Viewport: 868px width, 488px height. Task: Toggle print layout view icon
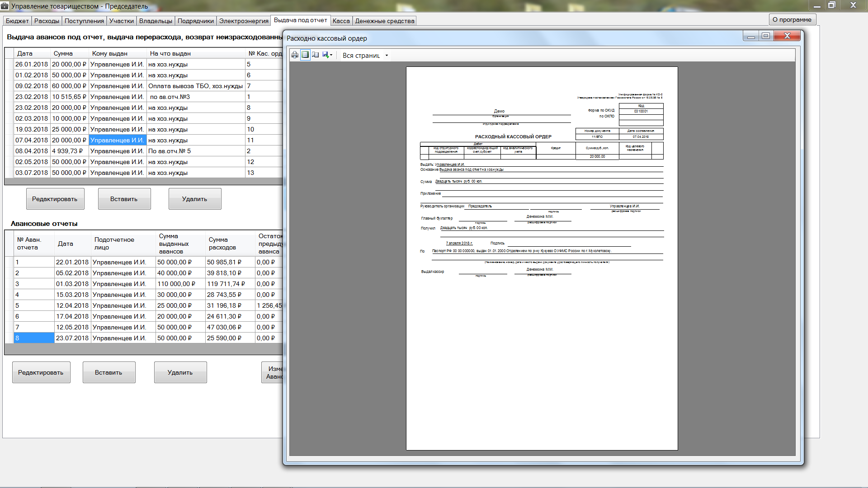(305, 55)
